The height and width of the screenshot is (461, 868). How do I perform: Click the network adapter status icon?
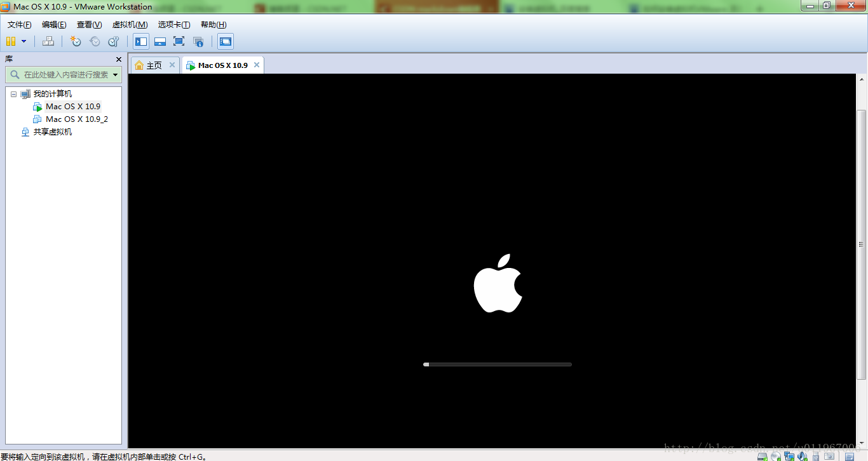click(789, 456)
